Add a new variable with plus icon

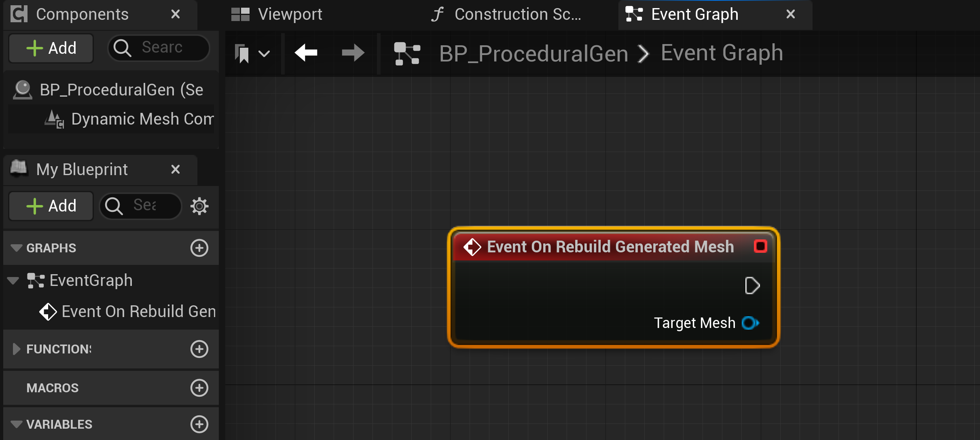click(199, 424)
